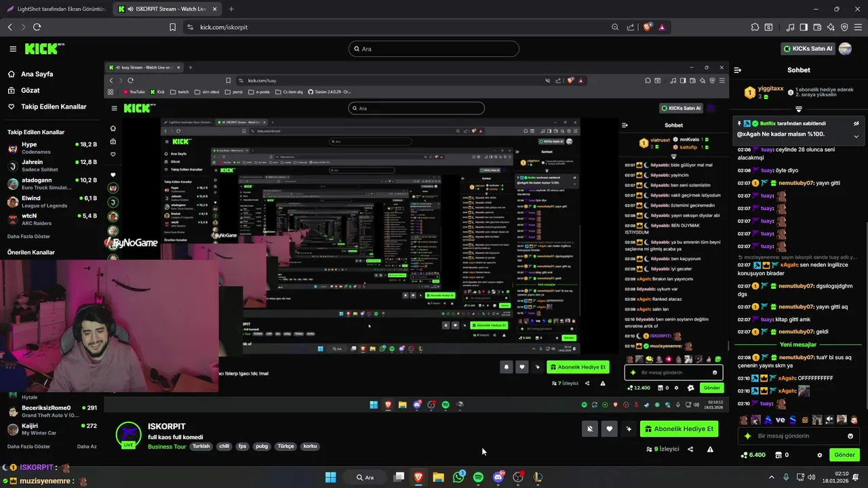Jump to Yeni mesajlar divider in chat
The height and width of the screenshot is (488, 868).
point(798,344)
